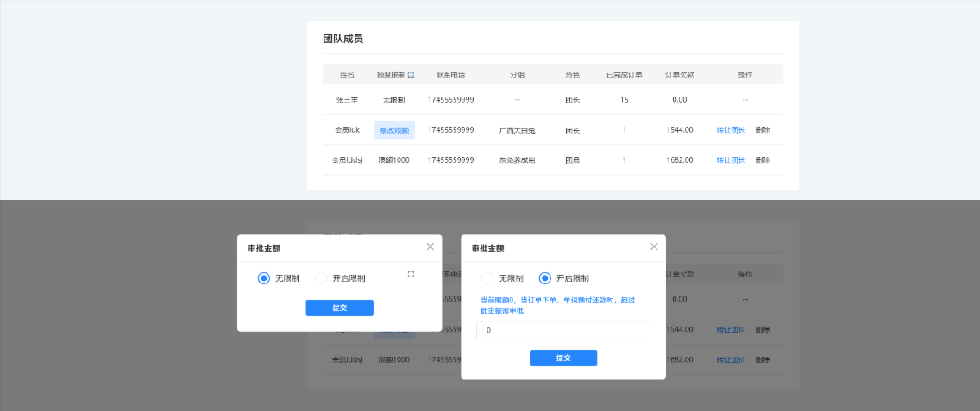Screen dimensions: 980x411
Task: Click 转让团长 for 会员lddsj in top table
Action: [x=731, y=160]
